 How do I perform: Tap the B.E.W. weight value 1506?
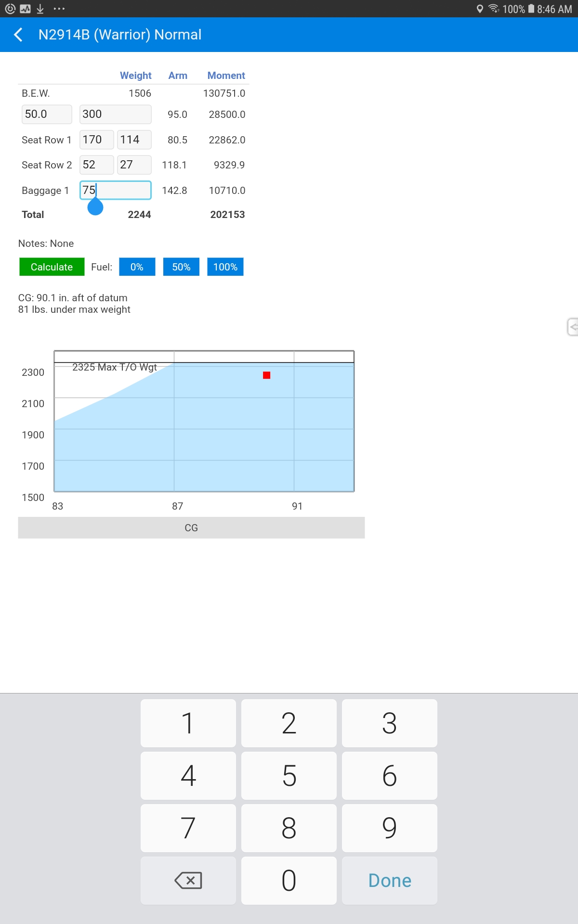[x=140, y=93]
